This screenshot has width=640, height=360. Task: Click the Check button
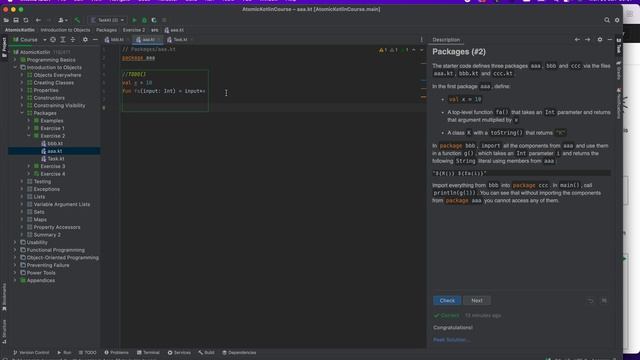pyautogui.click(x=447, y=301)
